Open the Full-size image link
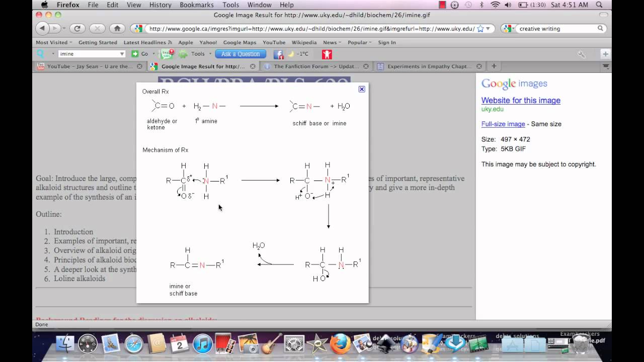The height and width of the screenshot is (362, 644). click(x=503, y=124)
